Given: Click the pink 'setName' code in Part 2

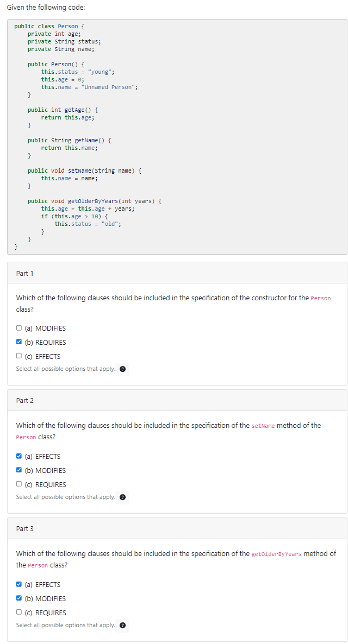Looking at the screenshot, I should [x=263, y=426].
